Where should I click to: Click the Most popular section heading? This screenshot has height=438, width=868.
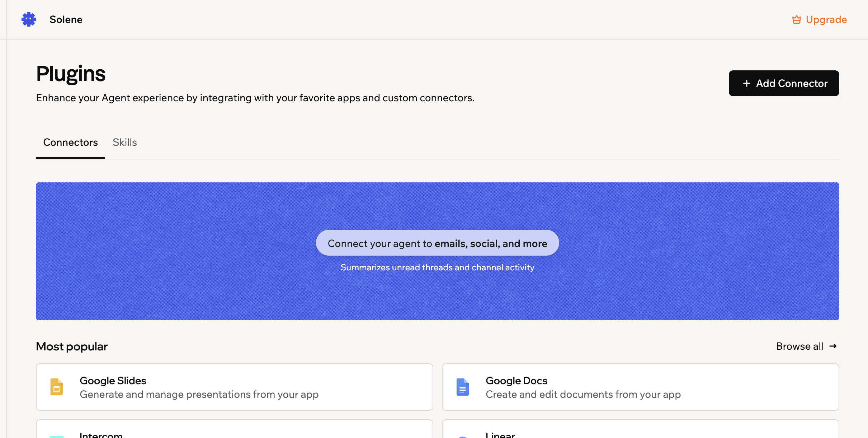click(x=72, y=346)
